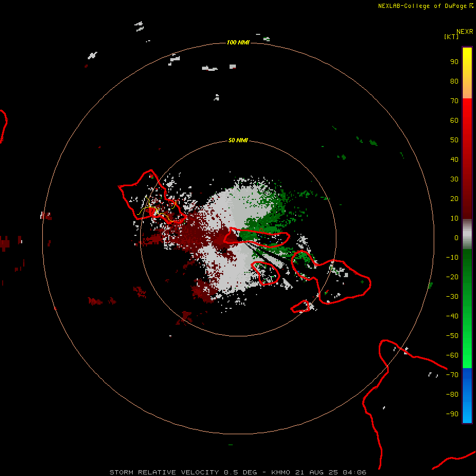The width and height of the screenshot is (476, 476).
Task: Click the -10 value on velocity scale
Action: [x=452, y=258]
